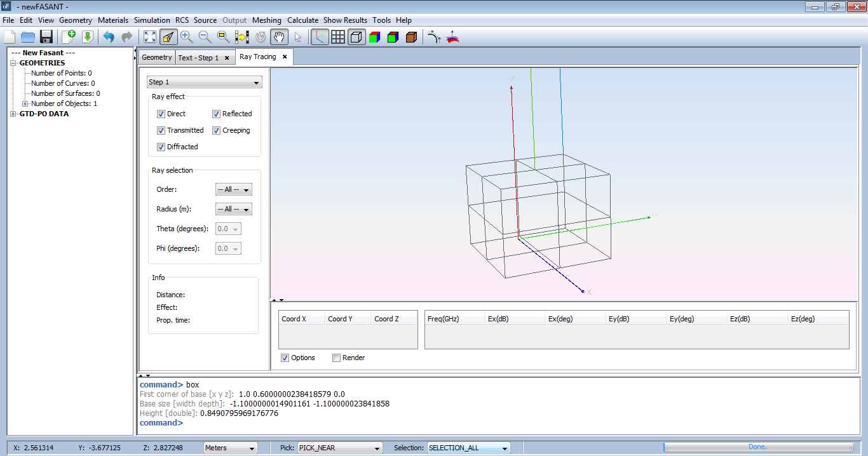Image resolution: width=868 pixels, height=456 pixels.
Task: Disable the Creeping ray effect checkbox
Action: 217,130
